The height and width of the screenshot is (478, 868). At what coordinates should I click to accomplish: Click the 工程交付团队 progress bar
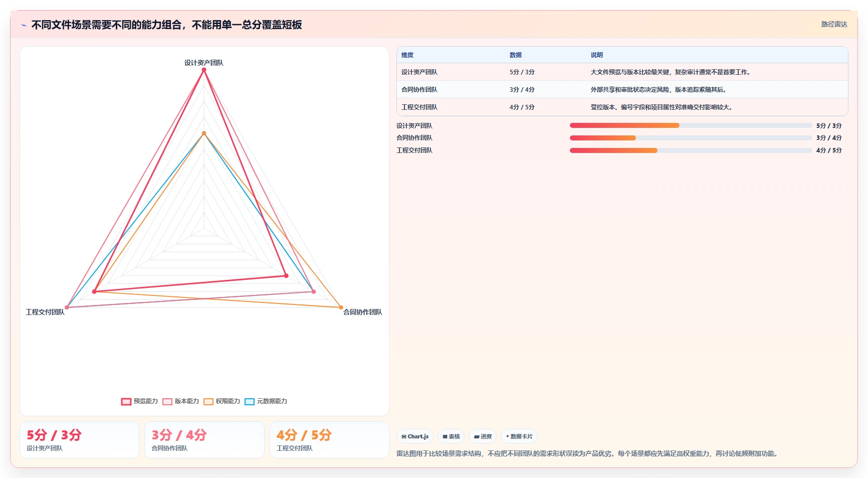click(691, 150)
